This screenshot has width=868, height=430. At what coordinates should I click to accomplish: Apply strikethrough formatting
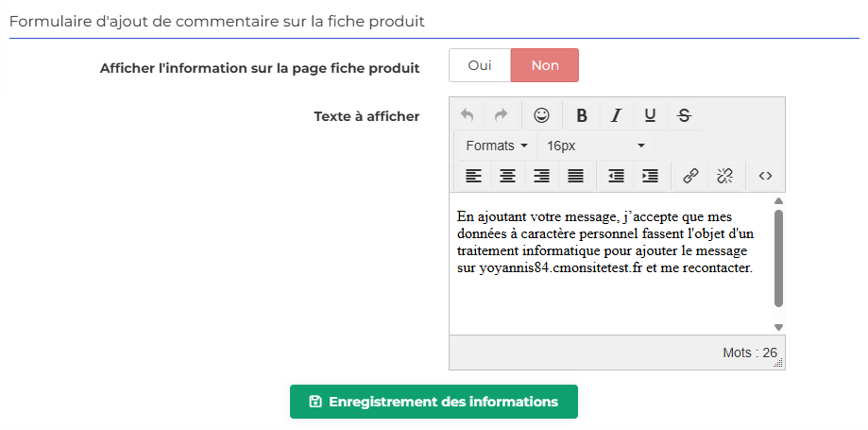(x=684, y=115)
